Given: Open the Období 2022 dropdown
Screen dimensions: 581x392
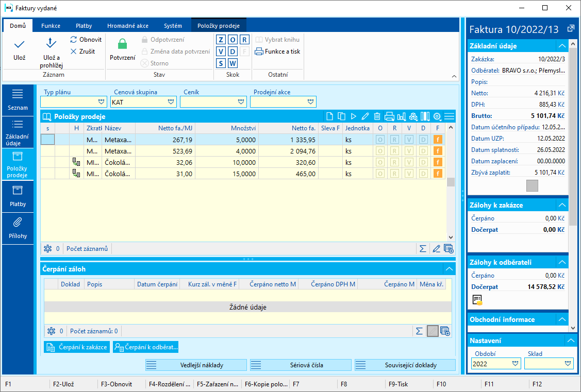Looking at the screenshot, I should click(516, 364).
